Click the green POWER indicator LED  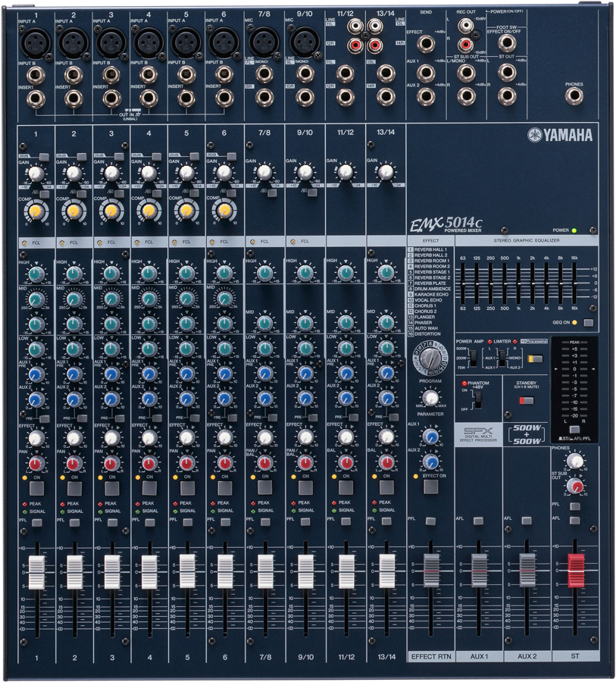pos(574,230)
